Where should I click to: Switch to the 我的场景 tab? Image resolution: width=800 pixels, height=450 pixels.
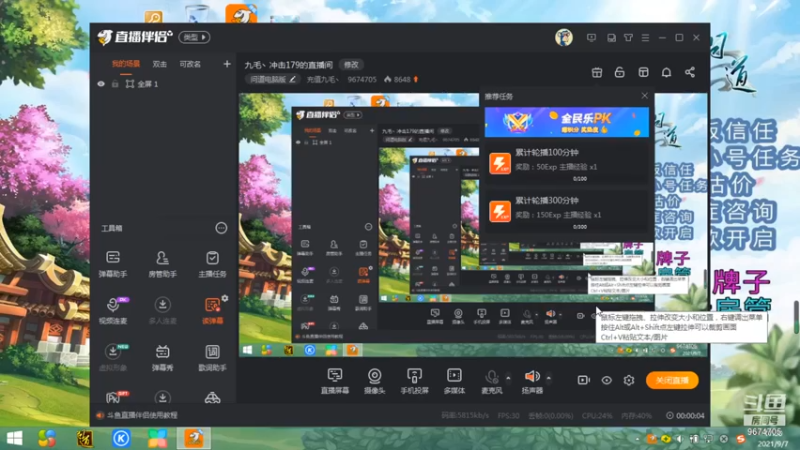pos(126,64)
